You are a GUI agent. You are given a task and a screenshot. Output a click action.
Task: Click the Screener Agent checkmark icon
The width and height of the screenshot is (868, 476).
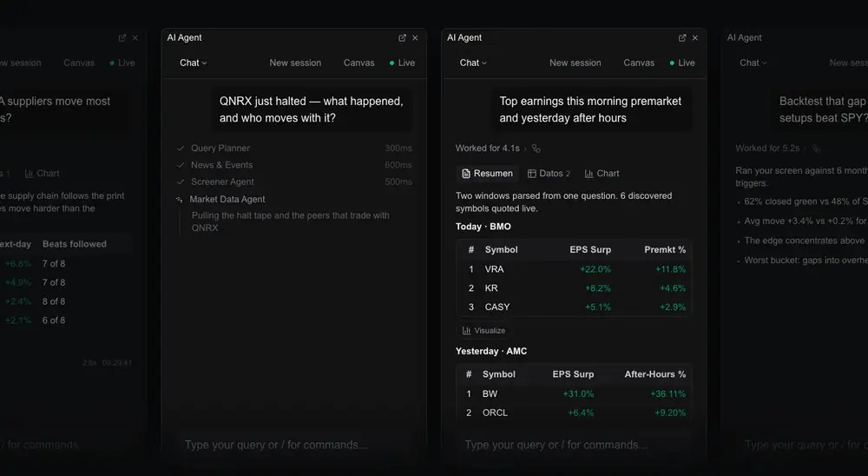181,182
